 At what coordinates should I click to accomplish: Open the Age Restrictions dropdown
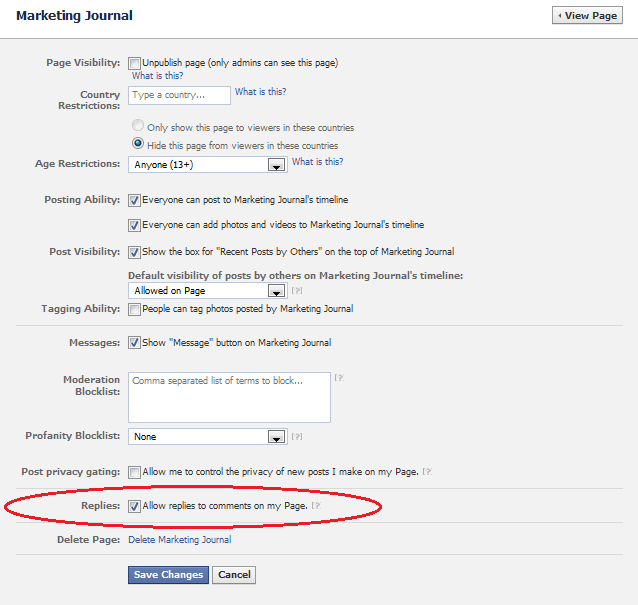tap(208, 165)
